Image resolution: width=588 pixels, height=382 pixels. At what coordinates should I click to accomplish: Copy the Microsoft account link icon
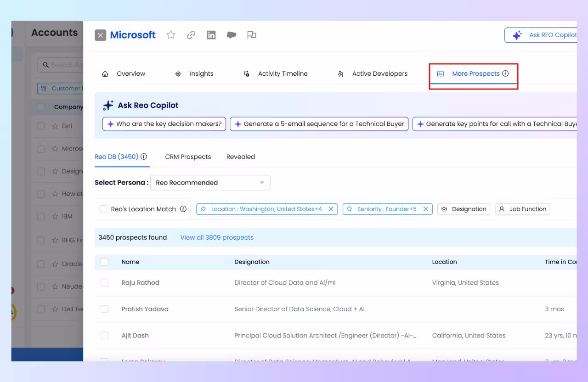pos(191,35)
